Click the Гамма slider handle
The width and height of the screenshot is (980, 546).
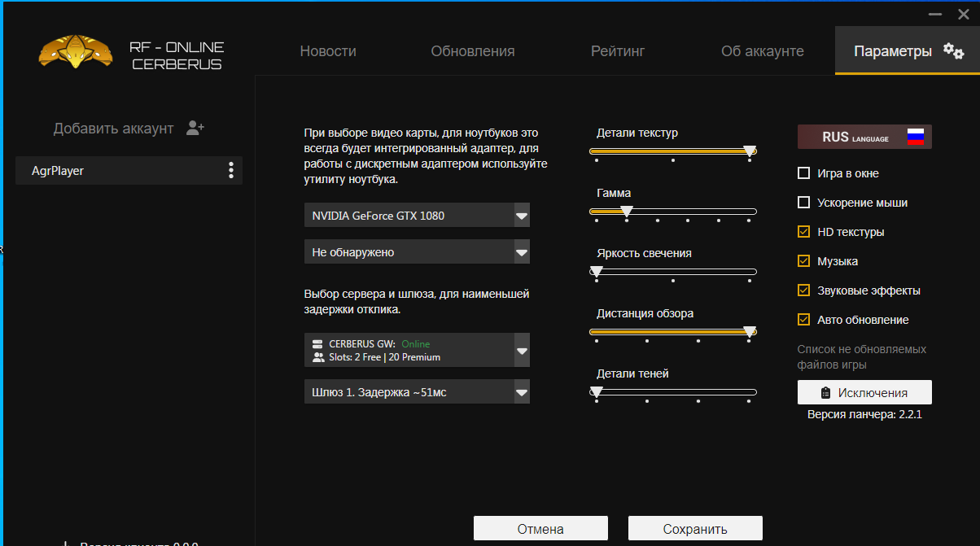(627, 211)
